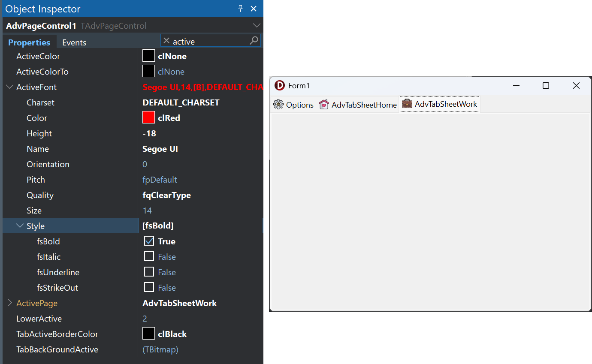The height and width of the screenshot is (364, 592).
Task: Click the red clRed color swatch
Action: coord(148,118)
